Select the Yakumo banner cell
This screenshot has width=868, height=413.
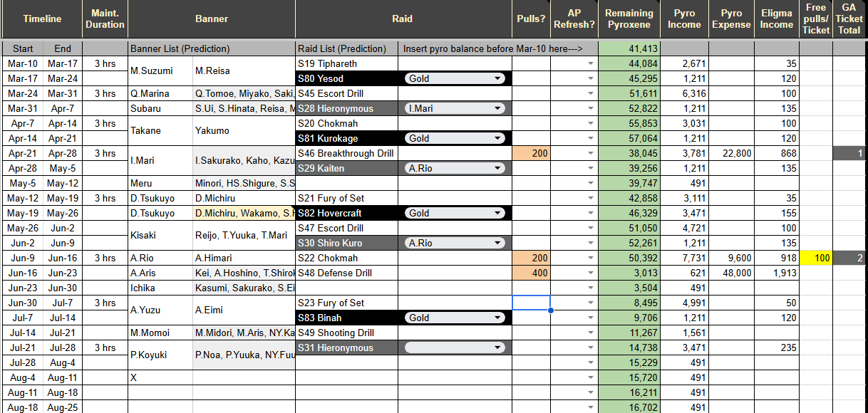[x=244, y=130]
